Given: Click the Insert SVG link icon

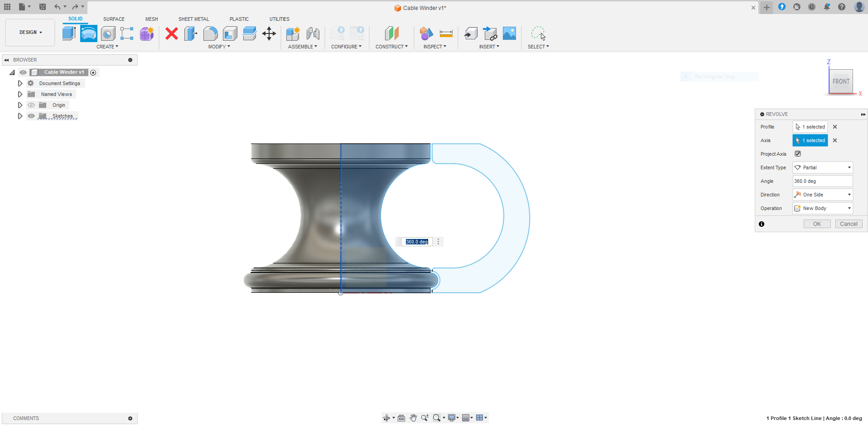Looking at the screenshot, I should 490,33.
